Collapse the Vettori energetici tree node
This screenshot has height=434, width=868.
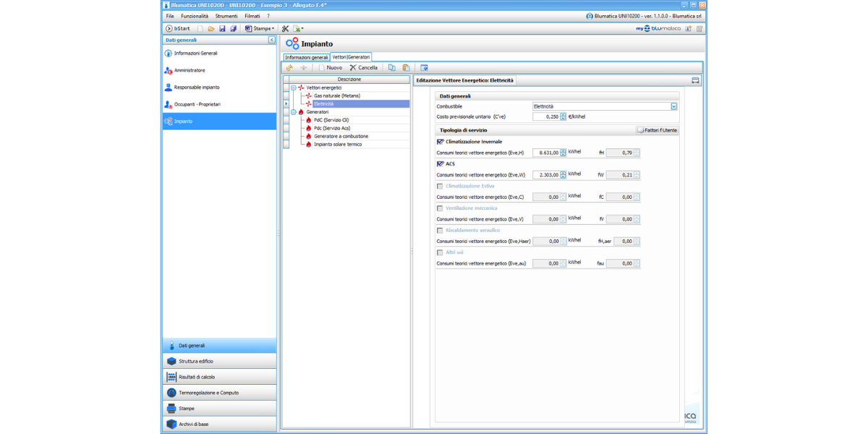click(294, 88)
